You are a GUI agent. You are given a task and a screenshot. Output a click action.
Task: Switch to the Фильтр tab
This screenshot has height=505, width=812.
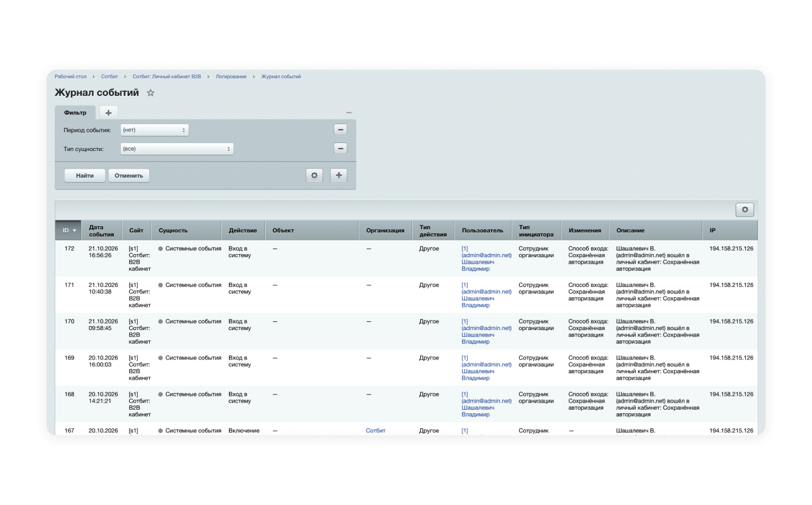75,113
